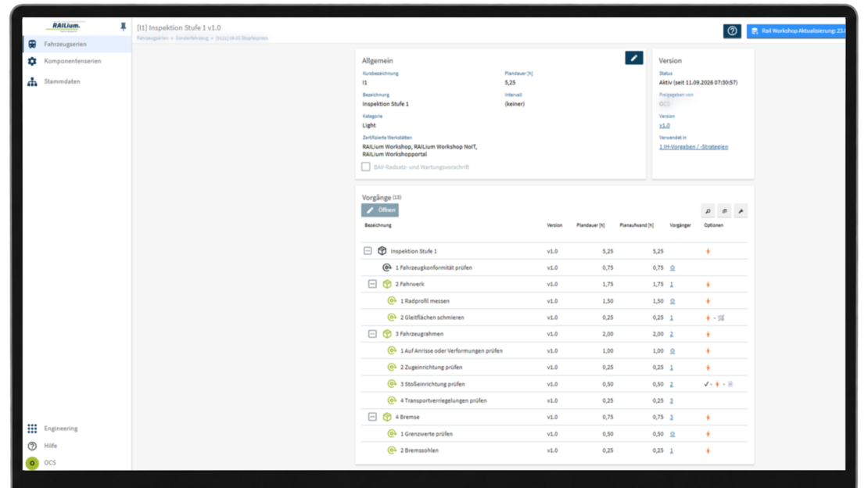Click predecessor link in 4 Transportverriegelungen prüfen row
868x488 pixels.
pyautogui.click(x=672, y=401)
